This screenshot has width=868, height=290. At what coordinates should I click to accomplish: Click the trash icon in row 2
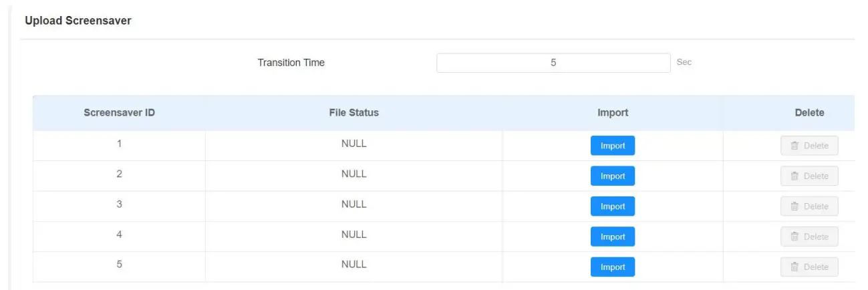pyautogui.click(x=794, y=176)
